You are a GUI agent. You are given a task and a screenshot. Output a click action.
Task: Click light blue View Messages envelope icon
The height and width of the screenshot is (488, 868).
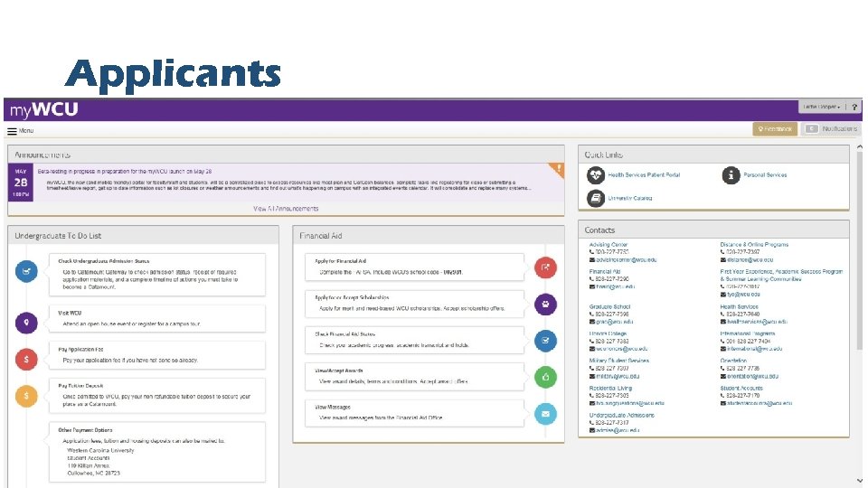click(x=545, y=414)
